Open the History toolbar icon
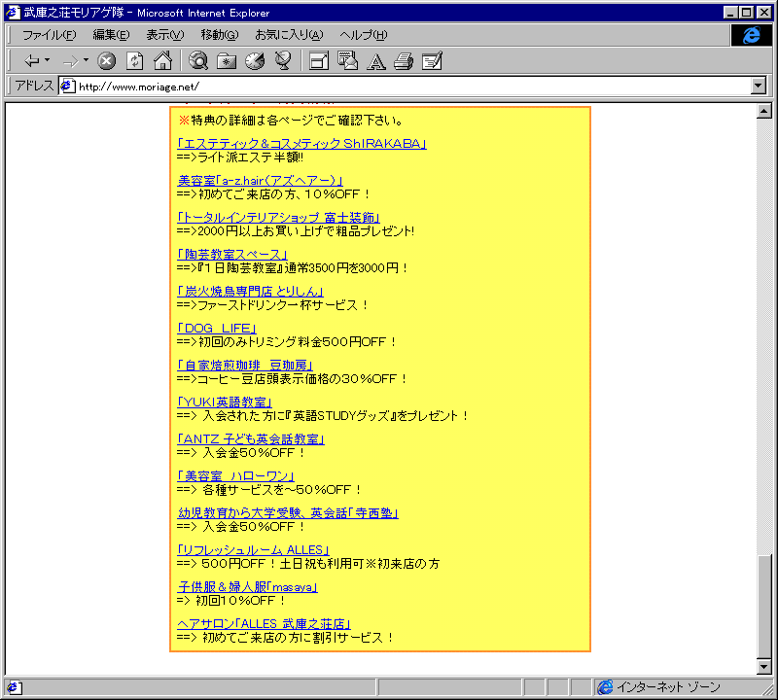 pyautogui.click(x=255, y=61)
